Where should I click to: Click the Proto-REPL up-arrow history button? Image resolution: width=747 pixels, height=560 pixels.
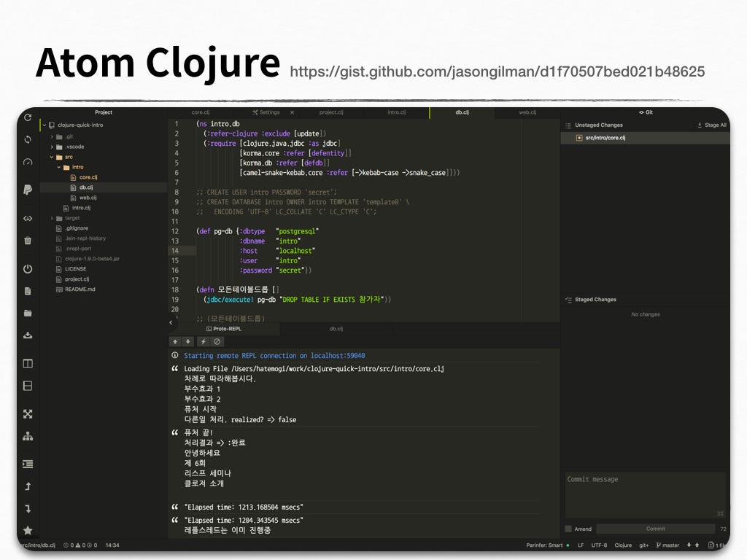tap(175, 341)
